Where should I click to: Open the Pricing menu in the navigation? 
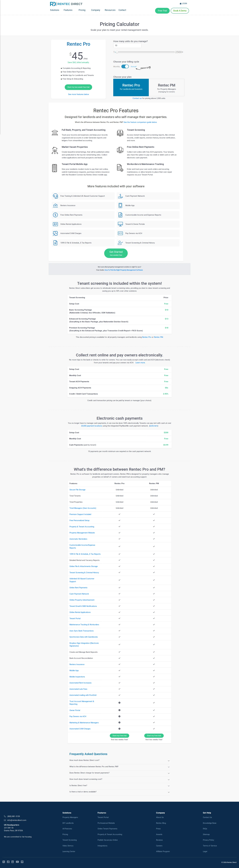(82, 10)
